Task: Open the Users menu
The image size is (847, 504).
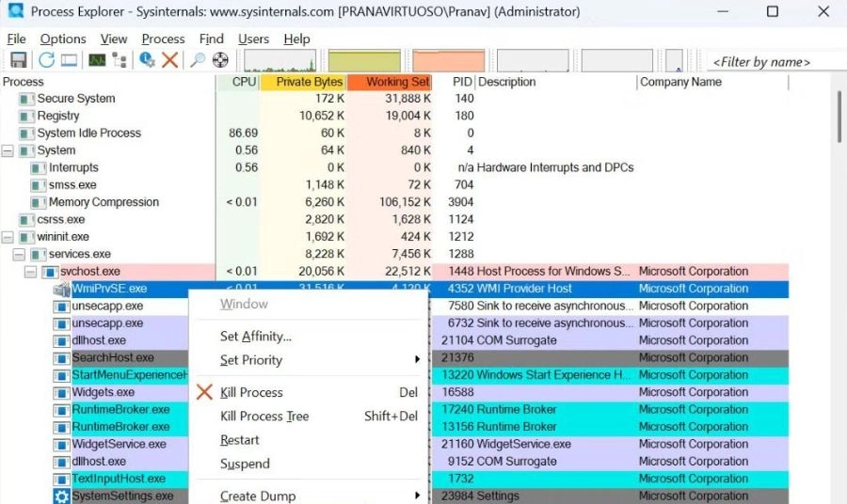Action: click(253, 39)
